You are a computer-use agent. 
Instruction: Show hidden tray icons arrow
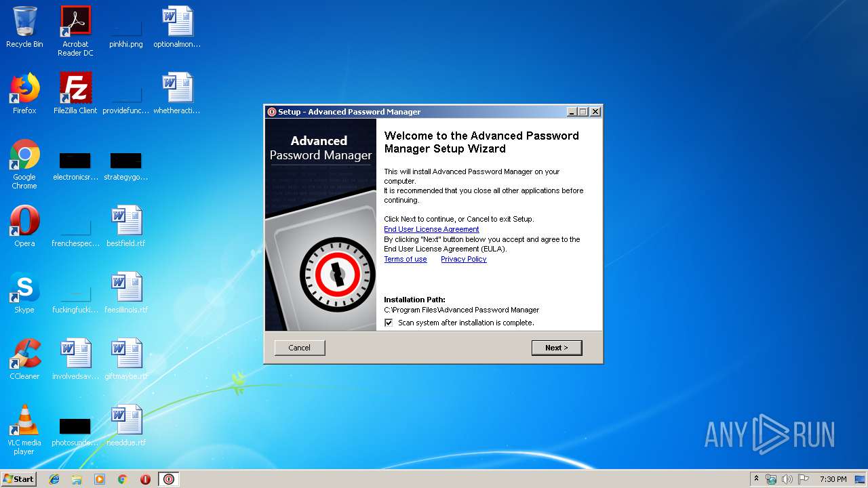756,479
